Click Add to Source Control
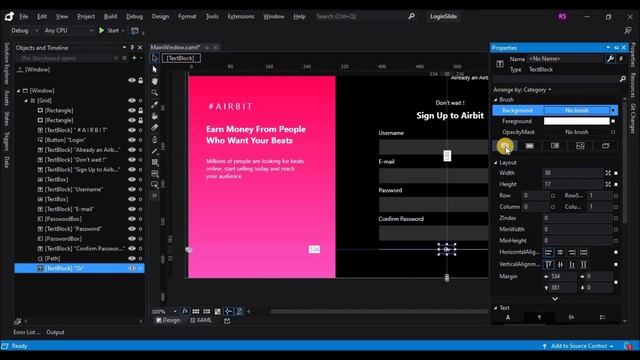This screenshot has height=360, width=640. click(578, 346)
